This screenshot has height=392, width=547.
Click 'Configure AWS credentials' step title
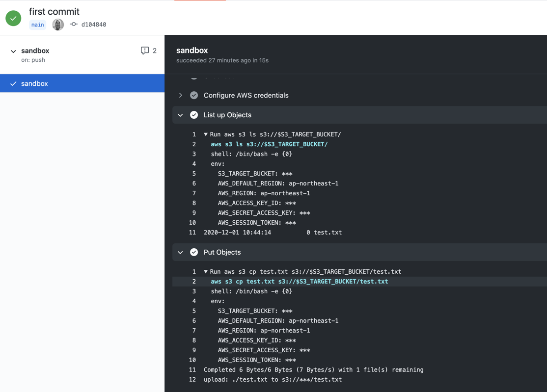(x=246, y=95)
